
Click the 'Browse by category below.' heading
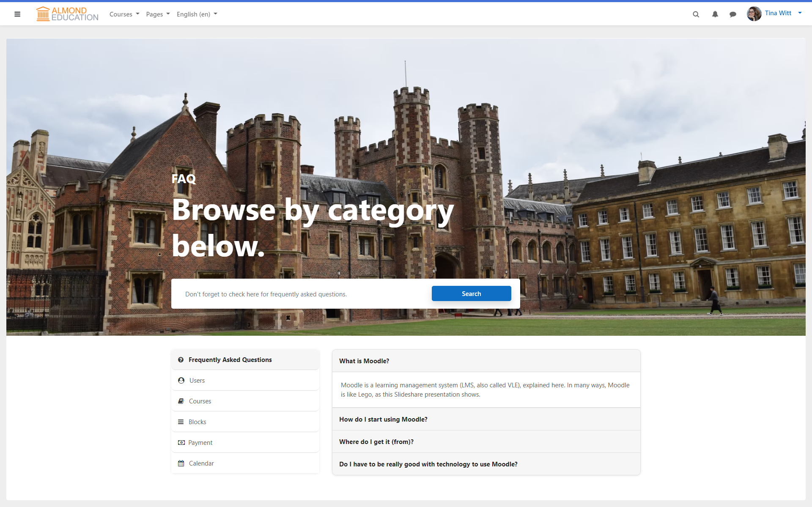point(313,227)
